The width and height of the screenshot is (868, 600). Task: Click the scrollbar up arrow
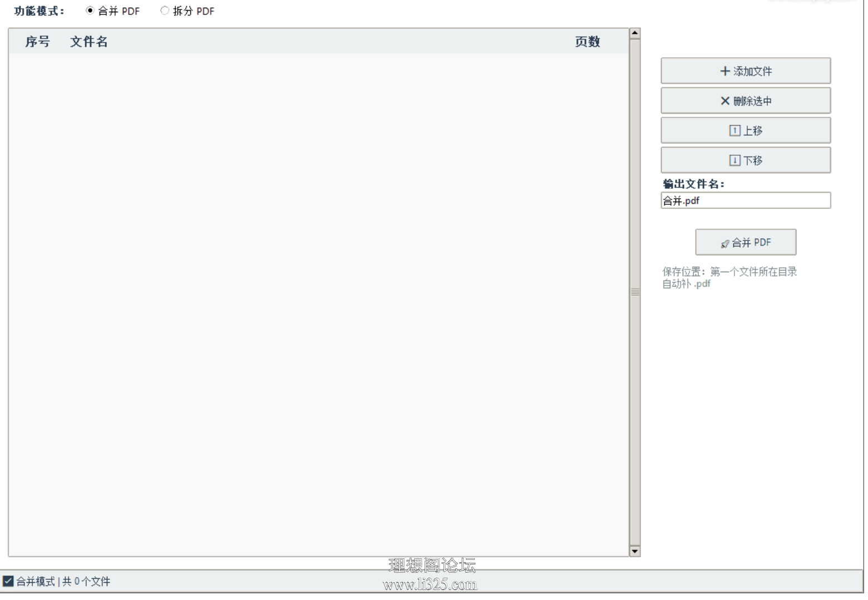point(635,33)
